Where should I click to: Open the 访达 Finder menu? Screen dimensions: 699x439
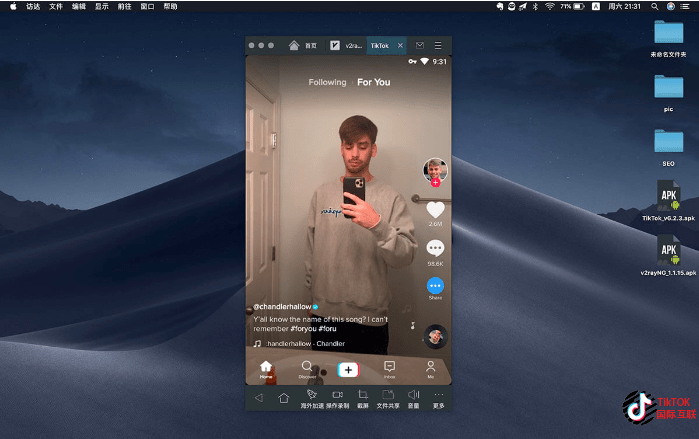point(33,6)
